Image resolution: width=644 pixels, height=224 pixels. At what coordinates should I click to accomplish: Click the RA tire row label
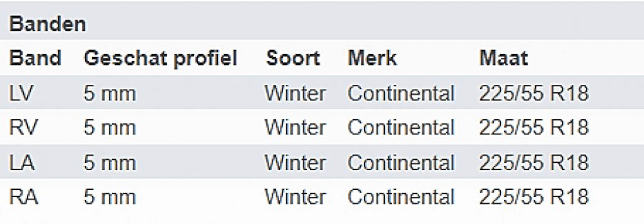[24, 197]
